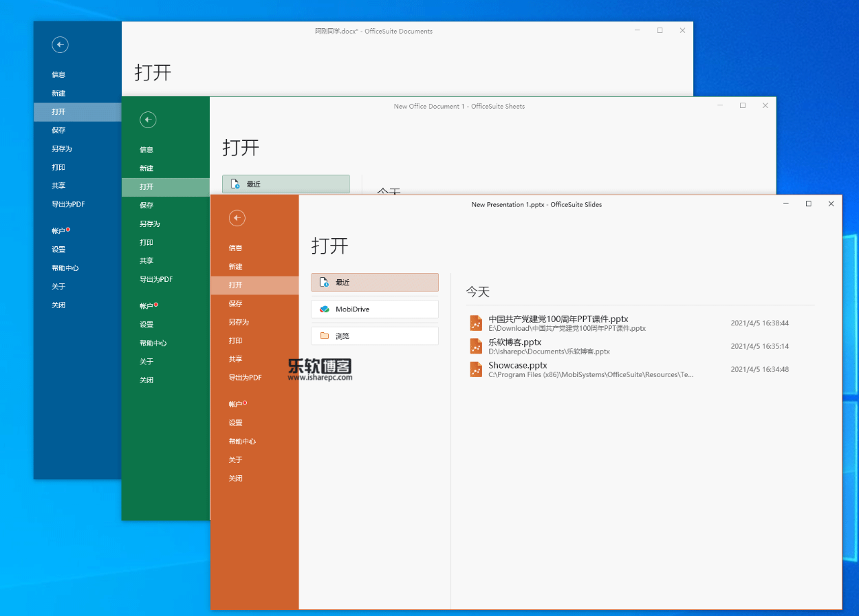Open 设置 in the Sheets sidebar
Image resolution: width=859 pixels, height=616 pixels.
[147, 325]
